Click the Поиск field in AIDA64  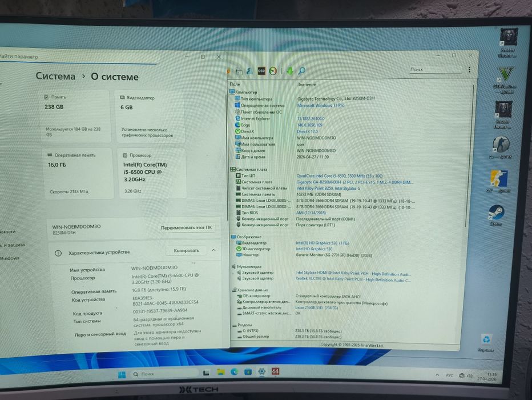[x=436, y=69]
